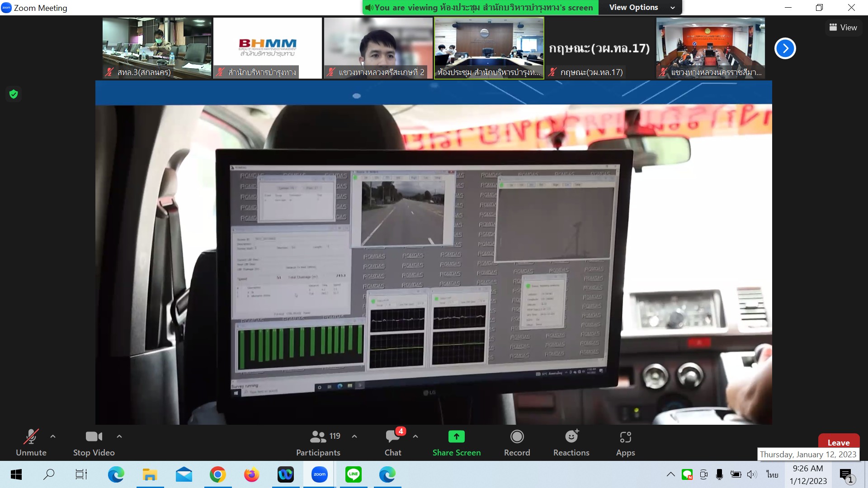The width and height of the screenshot is (868, 488).
Task: Open the View layout menu
Action: tap(843, 28)
